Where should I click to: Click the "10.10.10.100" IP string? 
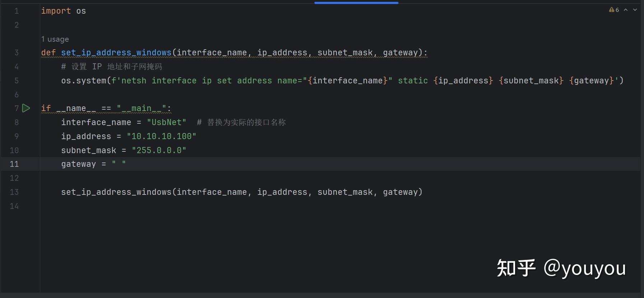click(x=162, y=136)
